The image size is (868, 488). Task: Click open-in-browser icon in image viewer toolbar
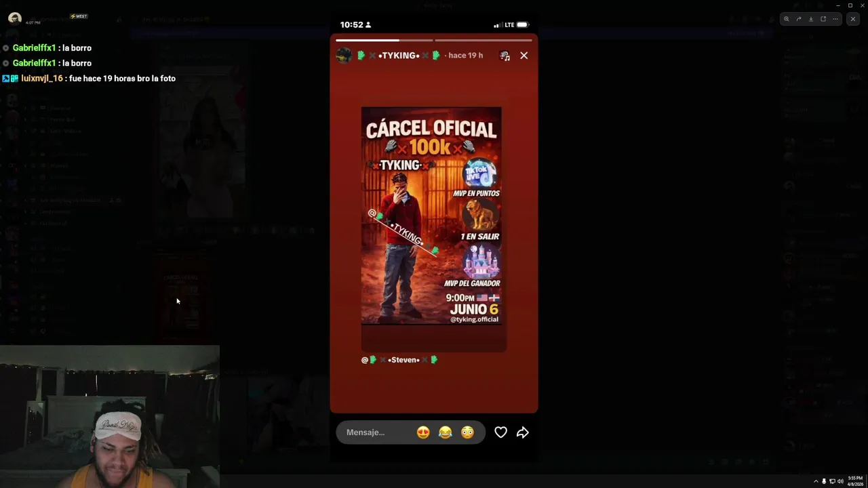tap(823, 19)
